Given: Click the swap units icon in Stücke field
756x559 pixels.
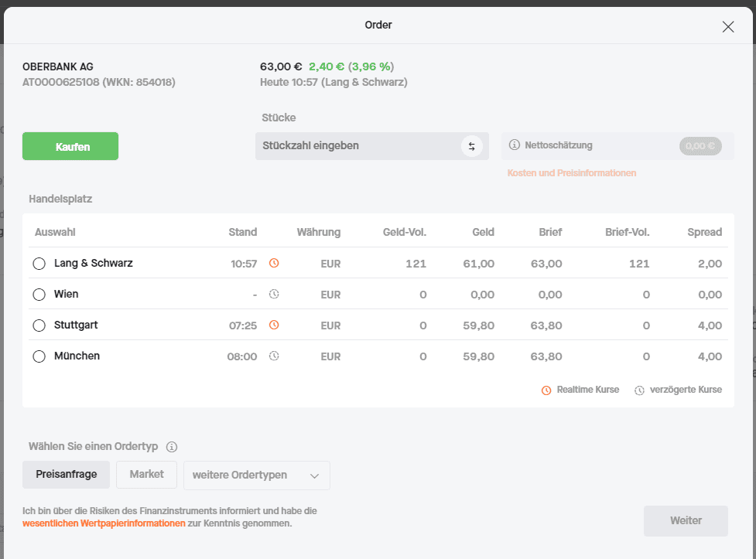Looking at the screenshot, I should click(x=471, y=146).
